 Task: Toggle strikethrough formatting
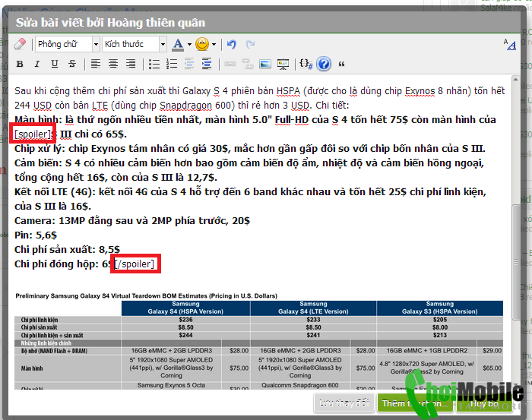coord(72,64)
